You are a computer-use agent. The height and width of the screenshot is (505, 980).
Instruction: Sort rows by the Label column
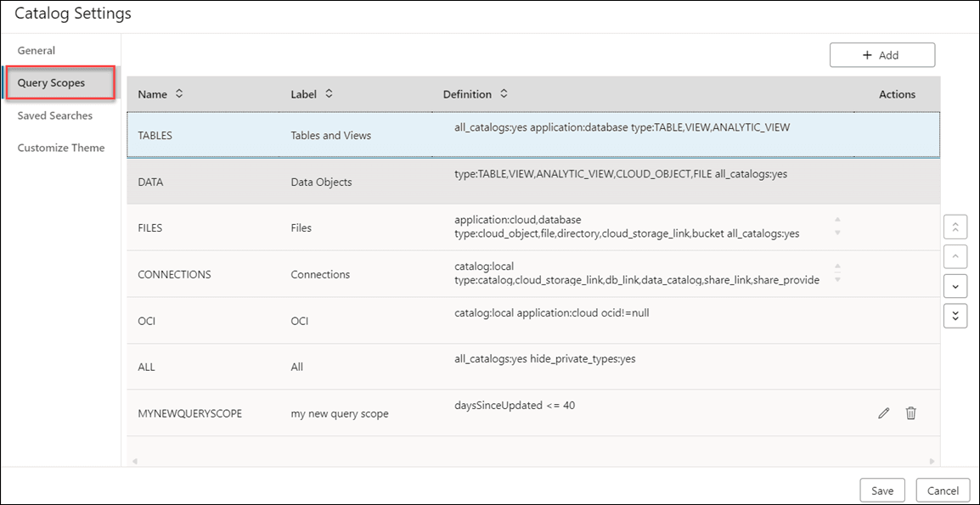[327, 94]
